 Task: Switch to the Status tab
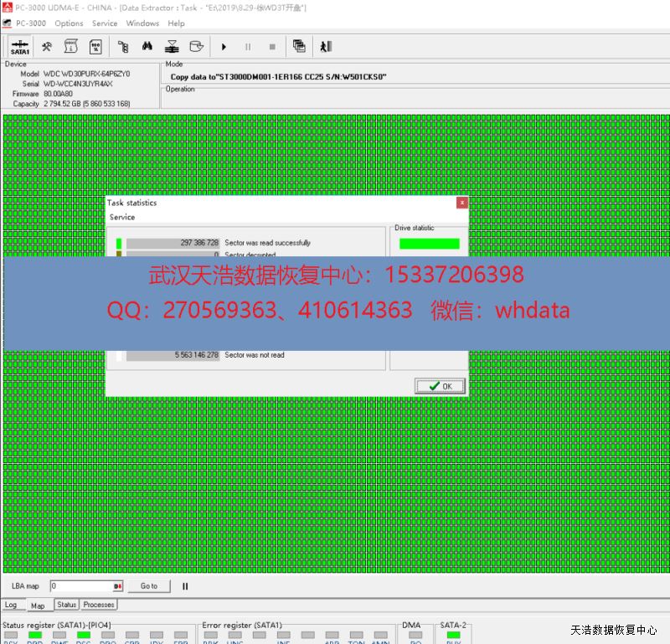coord(67,605)
